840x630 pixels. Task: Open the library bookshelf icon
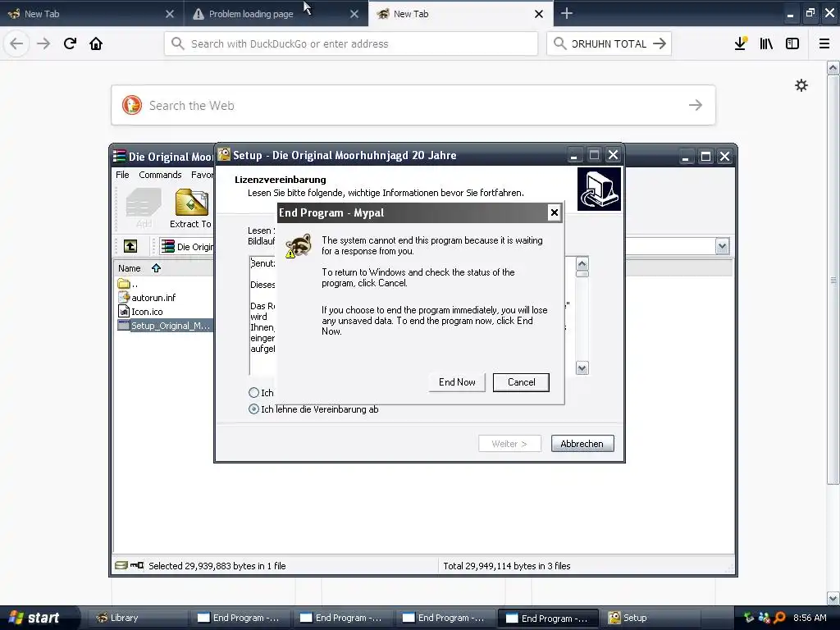point(766,43)
